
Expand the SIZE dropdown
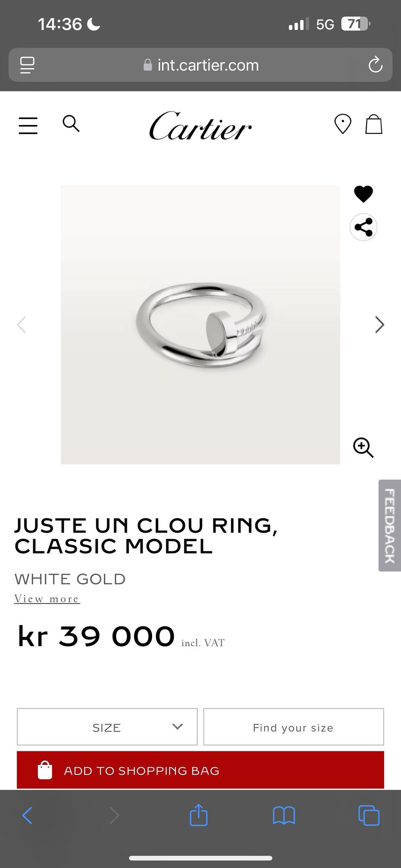click(107, 727)
